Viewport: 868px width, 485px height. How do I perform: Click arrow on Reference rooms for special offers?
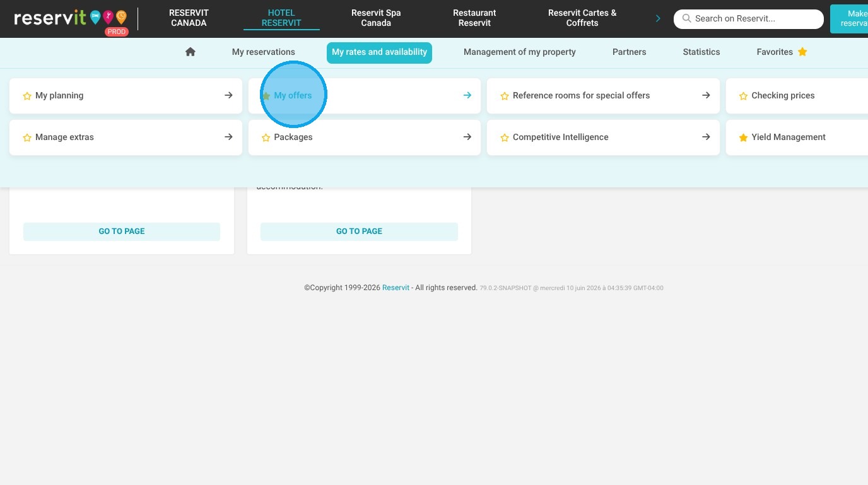pos(706,95)
